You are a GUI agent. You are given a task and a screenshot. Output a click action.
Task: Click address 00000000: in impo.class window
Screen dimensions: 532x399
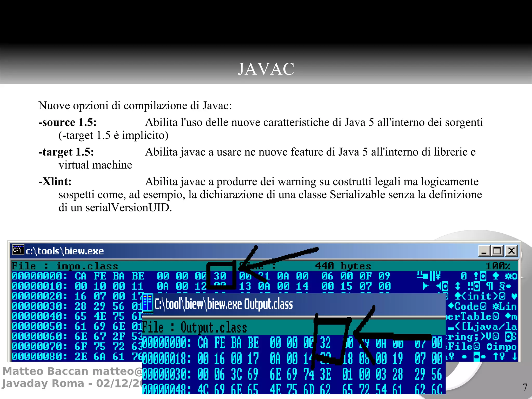[x=39, y=276]
